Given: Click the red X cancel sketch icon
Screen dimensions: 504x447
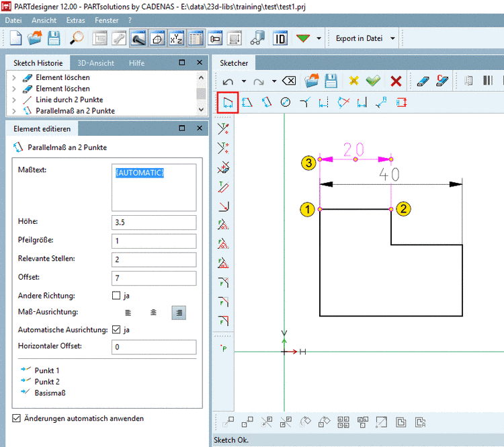Looking at the screenshot, I should tap(396, 81).
